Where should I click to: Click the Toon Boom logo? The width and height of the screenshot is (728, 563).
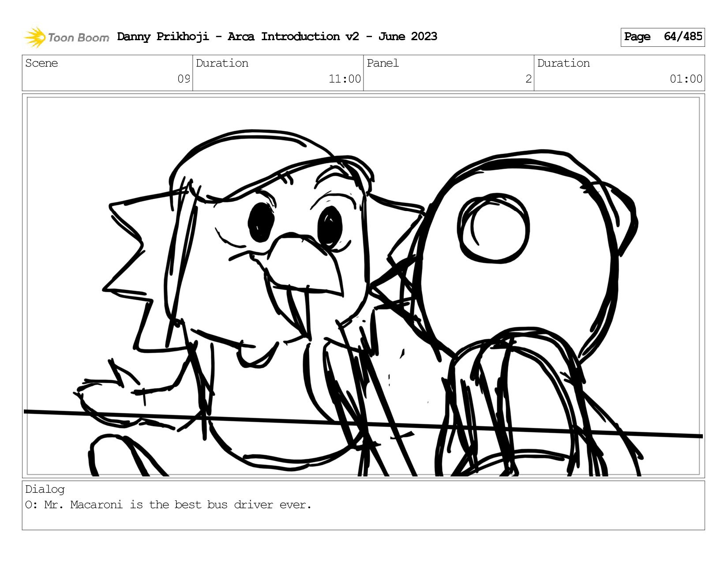click(x=66, y=37)
